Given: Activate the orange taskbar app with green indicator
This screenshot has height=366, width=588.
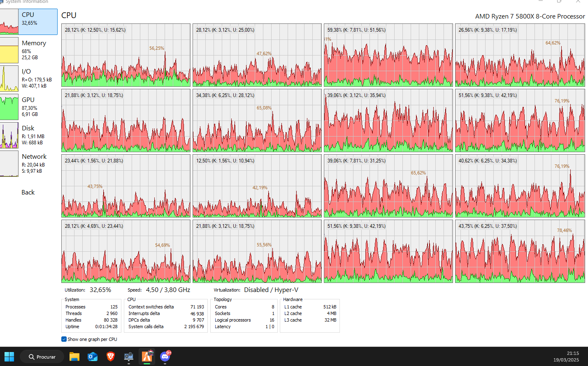Looking at the screenshot, I should 147,357.
